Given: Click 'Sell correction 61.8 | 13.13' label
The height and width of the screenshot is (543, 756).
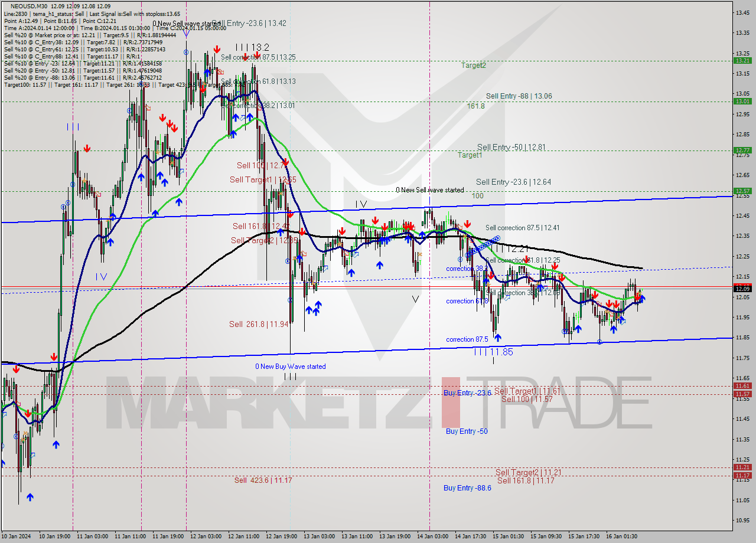Looking at the screenshot, I should pyautogui.click(x=258, y=81).
